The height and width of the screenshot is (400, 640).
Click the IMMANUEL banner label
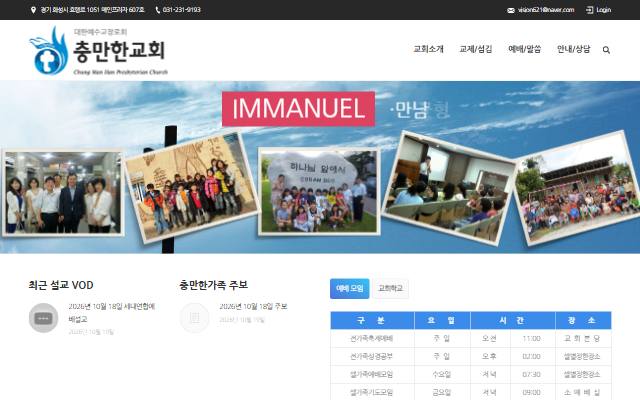[x=298, y=109]
